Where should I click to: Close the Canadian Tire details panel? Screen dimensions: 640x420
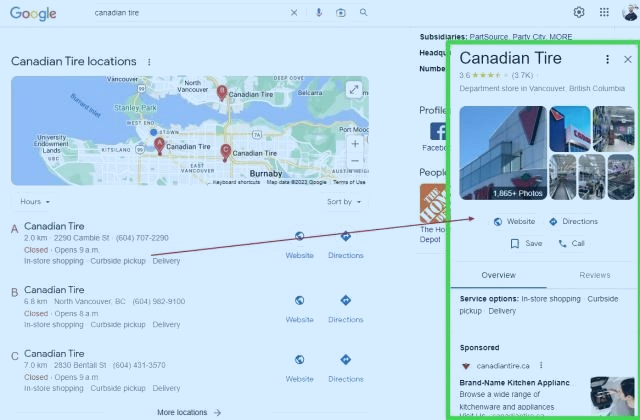point(628,60)
